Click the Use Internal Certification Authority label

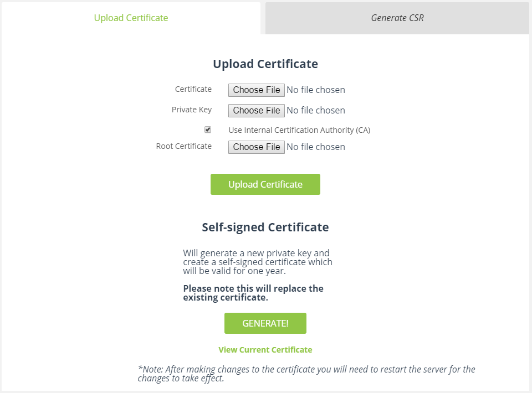299,130
